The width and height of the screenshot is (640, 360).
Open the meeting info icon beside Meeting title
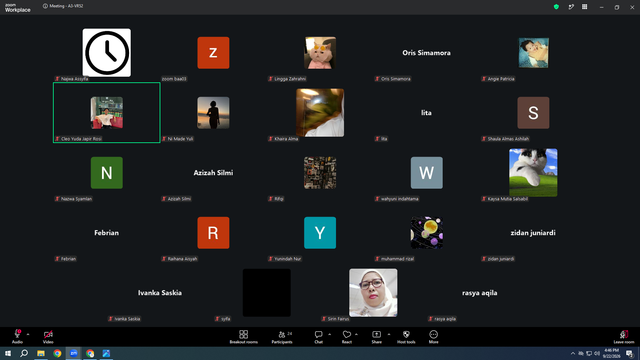click(45, 6)
